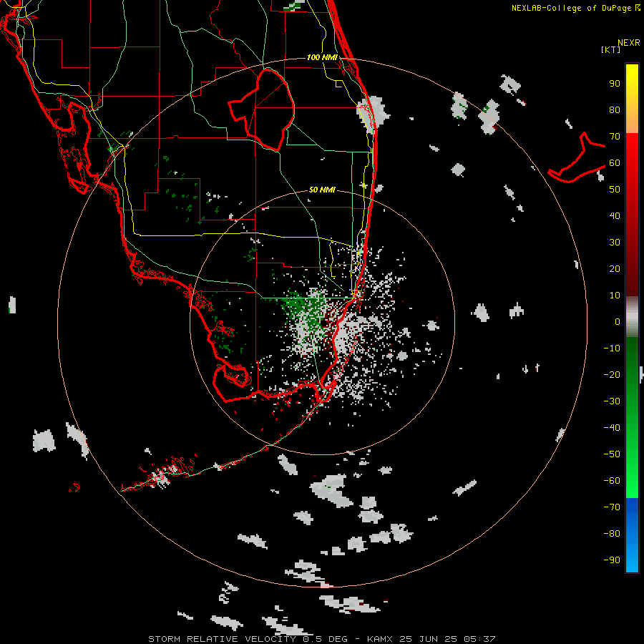This screenshot has height=644, width=644.
Task: Click the 80 value on the velocity scale
Action: pyautogui.click(x=615, y=110)
